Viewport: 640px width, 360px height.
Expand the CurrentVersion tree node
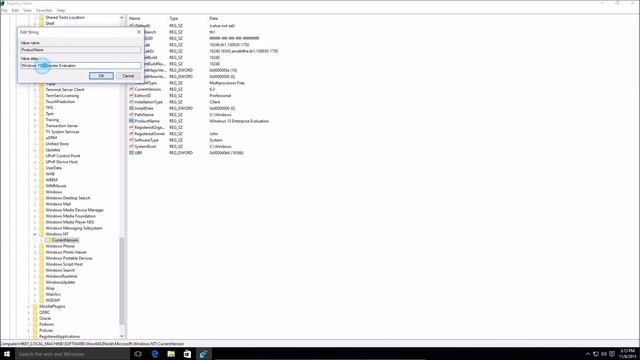pyautogui.click(x=41, y=240)
